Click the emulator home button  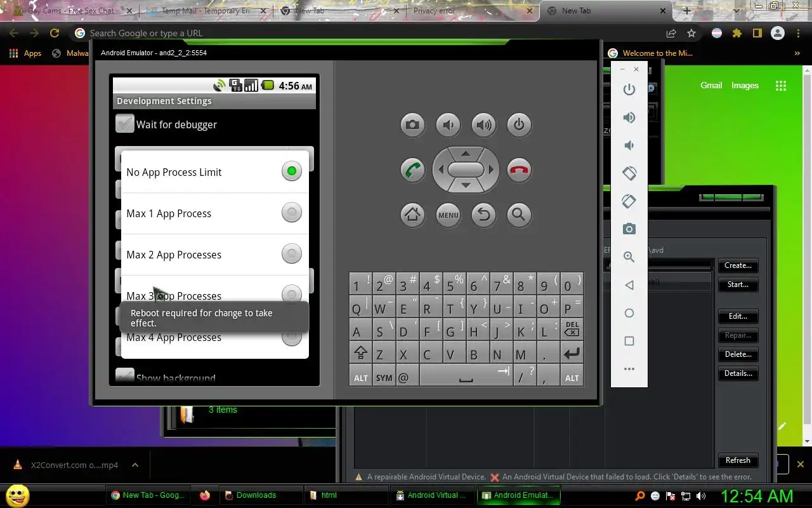pyautogui.click(x=412, y=215)
